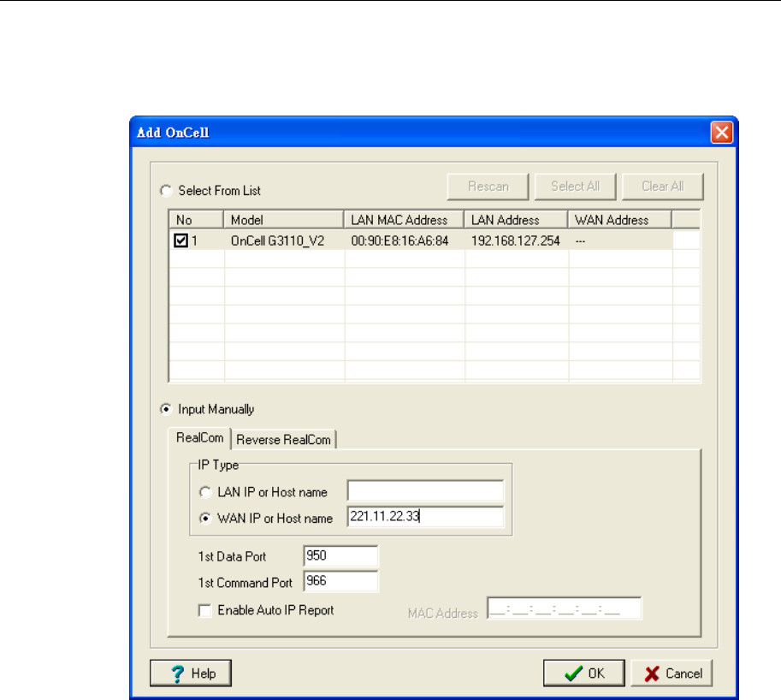
Task: Select WAN IP or Host name radio
Action: coord(205,519)
